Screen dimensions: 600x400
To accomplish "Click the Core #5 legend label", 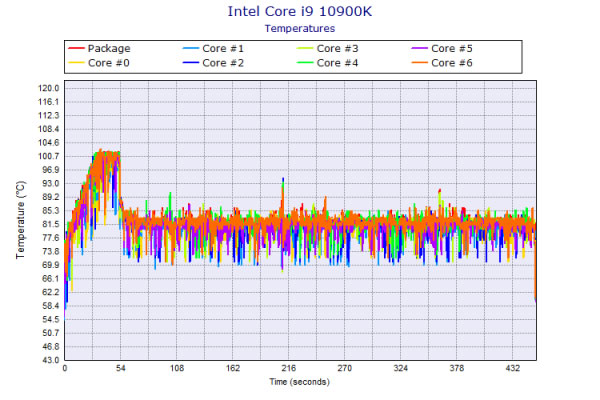I will click(x=452, y=49).
